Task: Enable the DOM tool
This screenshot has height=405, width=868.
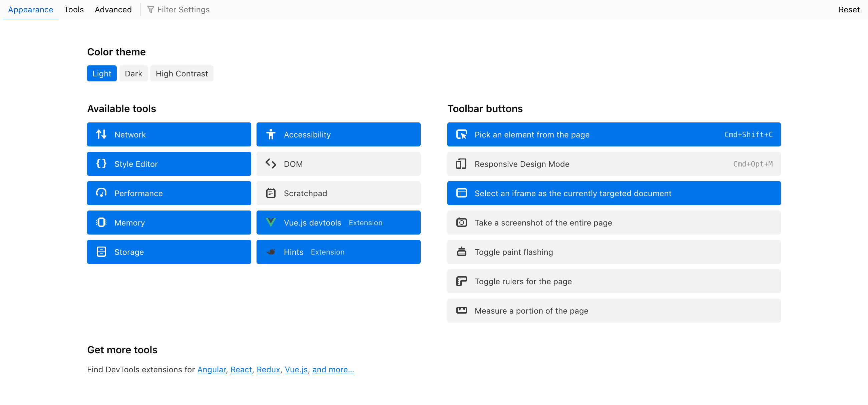Action: [338, 164]
